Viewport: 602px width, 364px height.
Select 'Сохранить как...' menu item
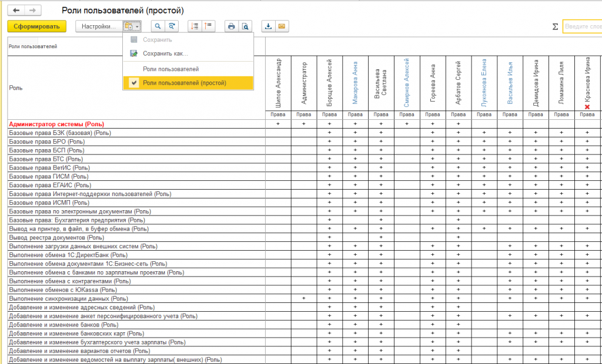pyautogui.click(x=165, y=53)
